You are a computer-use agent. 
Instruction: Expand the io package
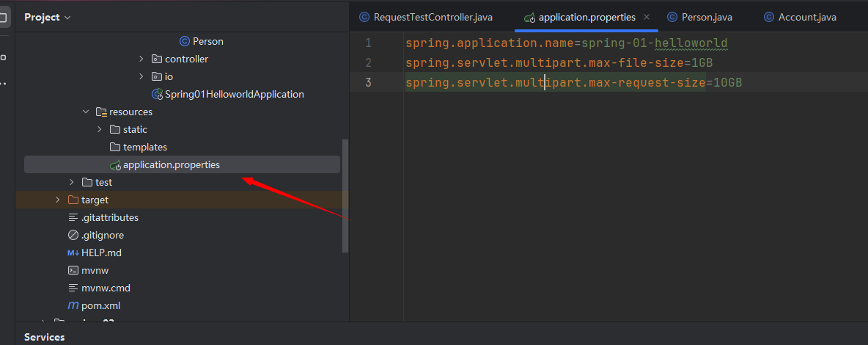141,76
